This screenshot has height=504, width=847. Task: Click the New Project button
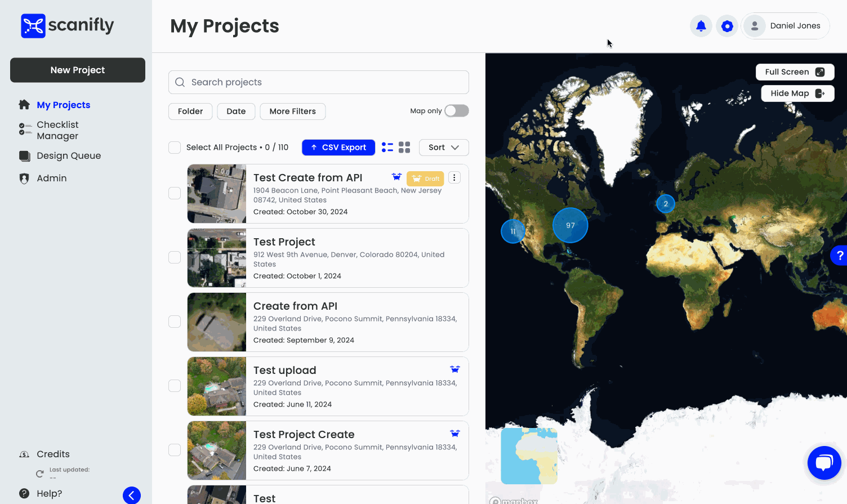[x=78, y=70]
